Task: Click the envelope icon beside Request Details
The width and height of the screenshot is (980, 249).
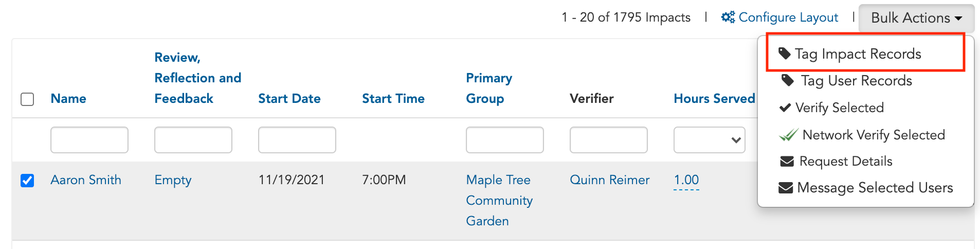Action: click(x=787, y=162)
